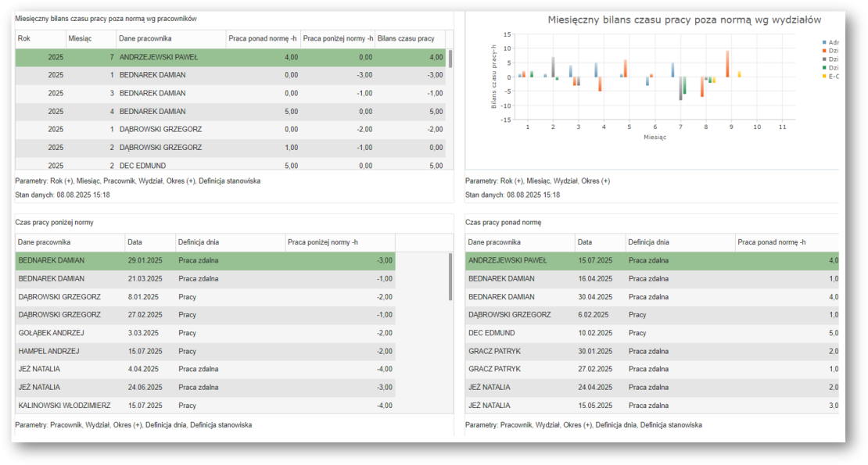Click the tall orange bar at month 9
Screen dimensions: 868x465
click(x=727, y=64)
